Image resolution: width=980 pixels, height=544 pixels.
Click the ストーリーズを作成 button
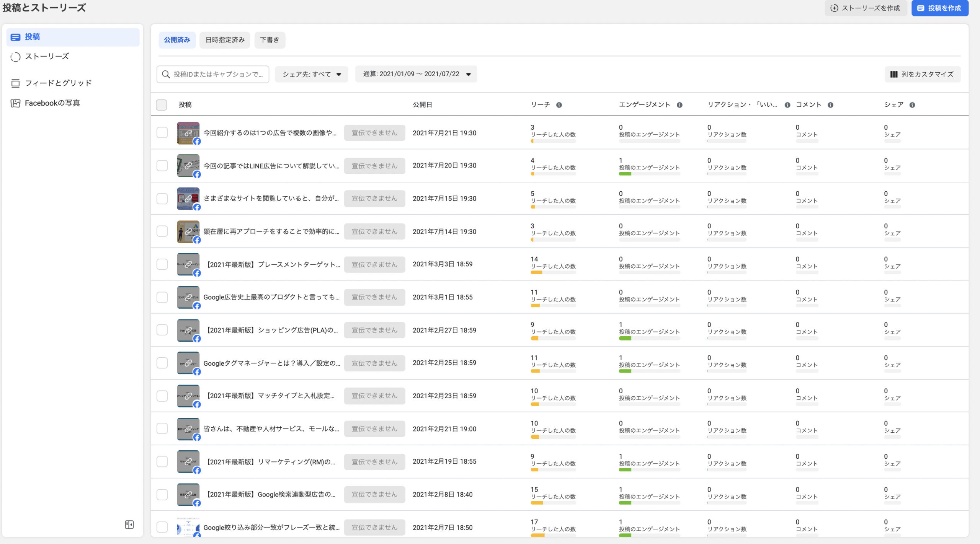[866, 8]
